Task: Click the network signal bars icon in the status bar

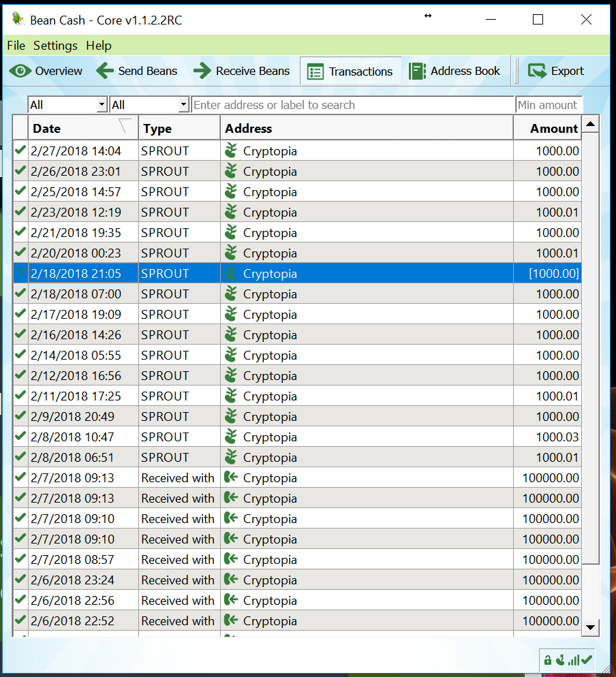Action: coord(574,660)
